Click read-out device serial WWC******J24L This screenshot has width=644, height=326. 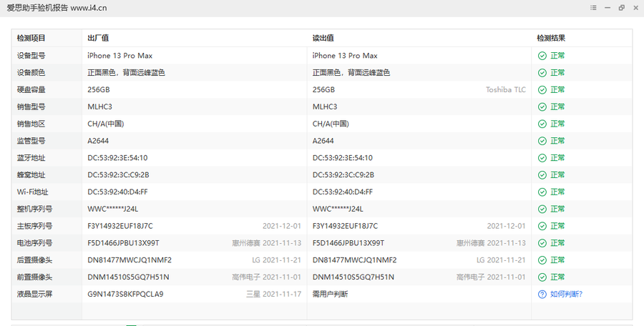point(338,209)
